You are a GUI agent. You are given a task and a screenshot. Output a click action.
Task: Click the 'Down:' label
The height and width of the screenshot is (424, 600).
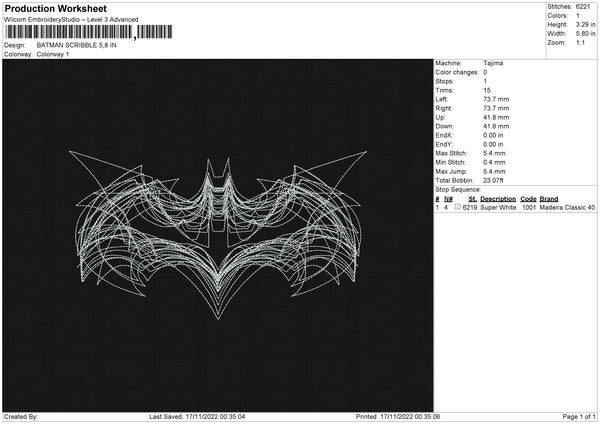pos(445,126)
